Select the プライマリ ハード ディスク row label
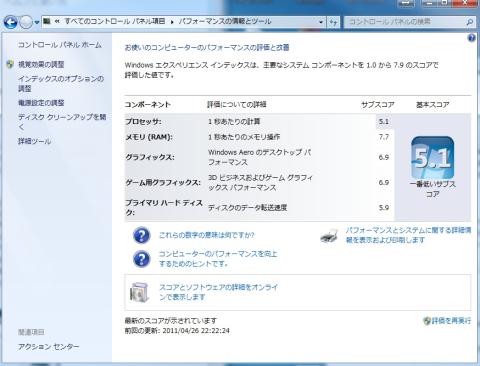Image resolution: width=480 pixels, height=366 pixels. click(x=164, y=207)
